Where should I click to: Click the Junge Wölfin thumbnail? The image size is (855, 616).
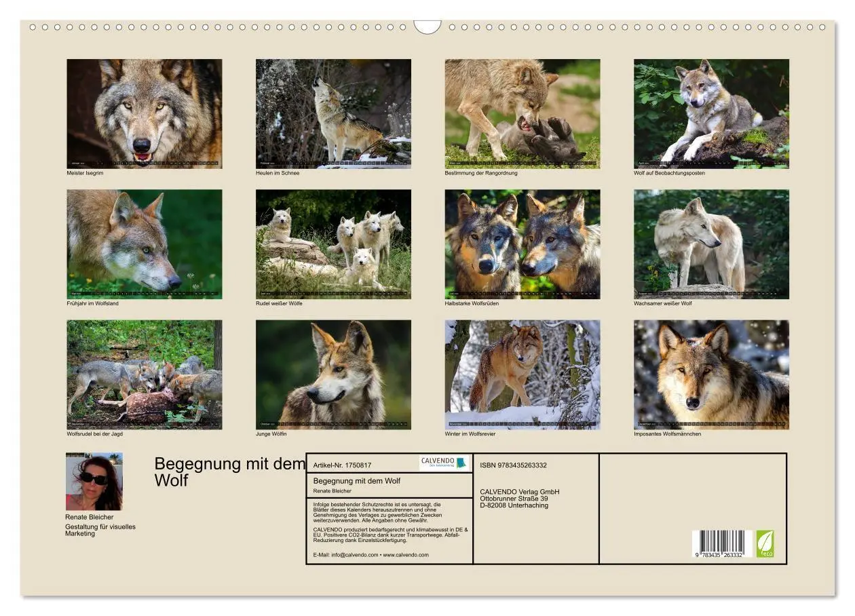[x=333, y=374]
